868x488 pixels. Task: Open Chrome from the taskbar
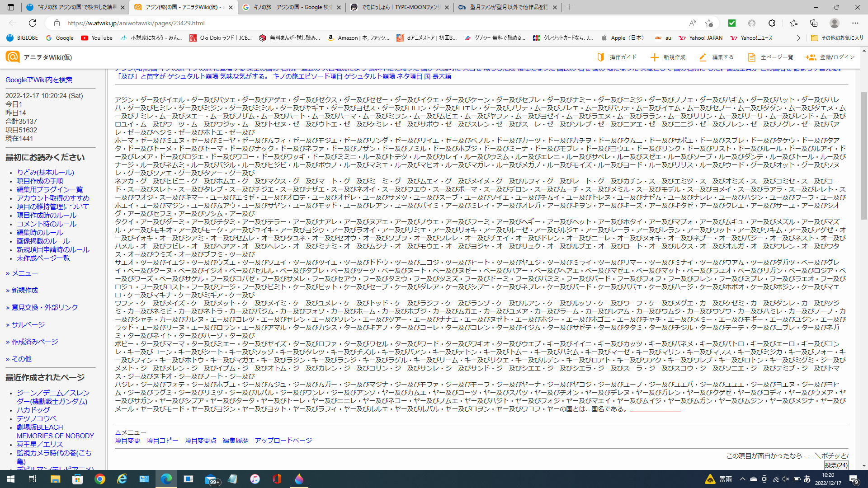pos(100,479)
